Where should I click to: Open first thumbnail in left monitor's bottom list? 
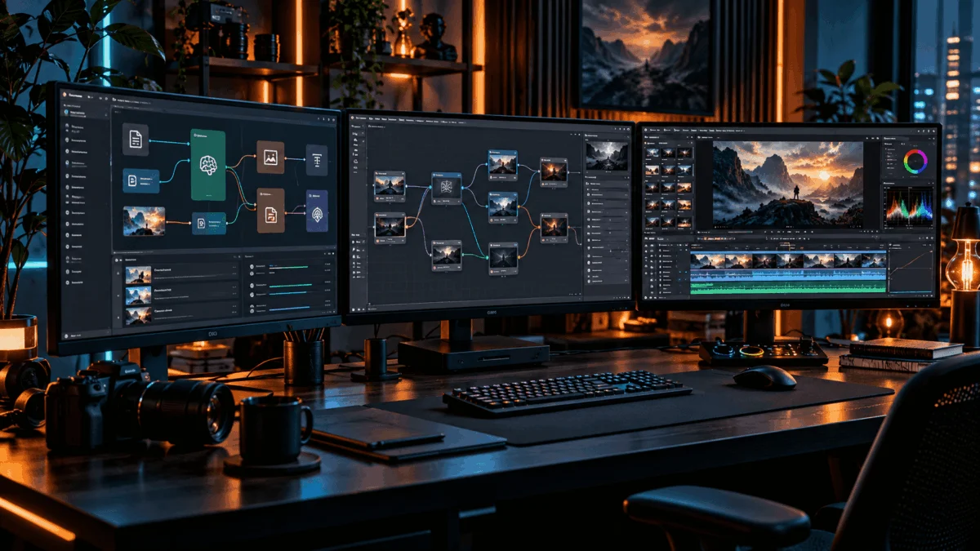coord(138,275)
